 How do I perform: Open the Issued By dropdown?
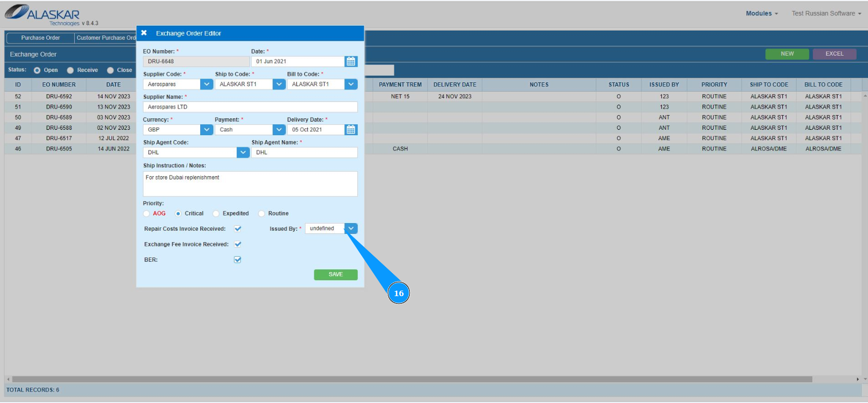(351, 228)
